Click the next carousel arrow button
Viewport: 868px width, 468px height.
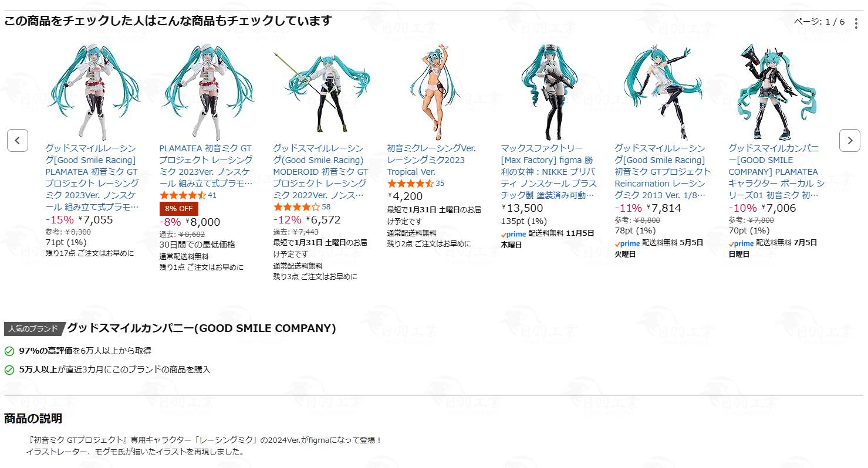(x=850, y=141)
